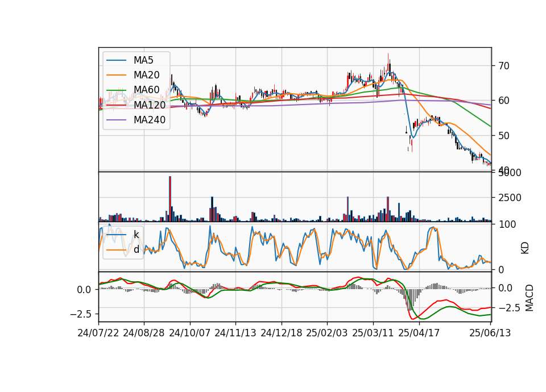The image size is (546, 392).
Task: Click the 50 price axis label
Action: tap(503, 136)
